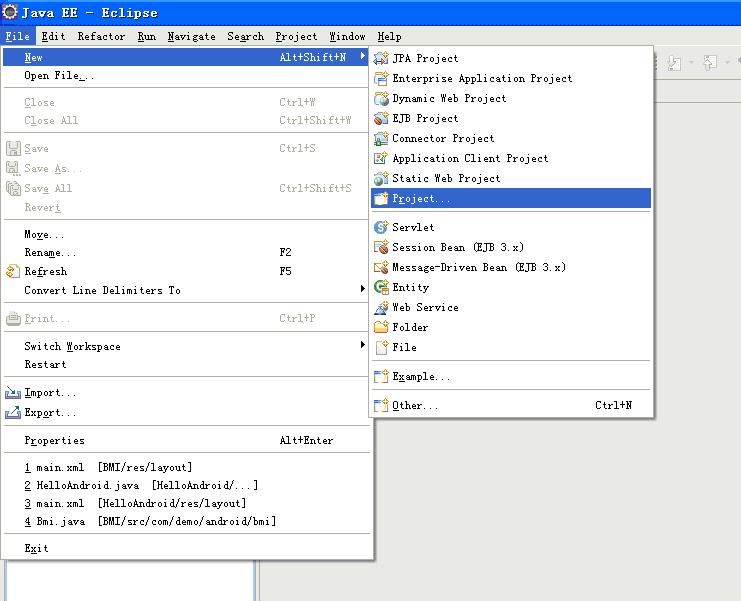741x601 pixels.
Task: Expand the New submenu arrow
Action: click(362, 56)
